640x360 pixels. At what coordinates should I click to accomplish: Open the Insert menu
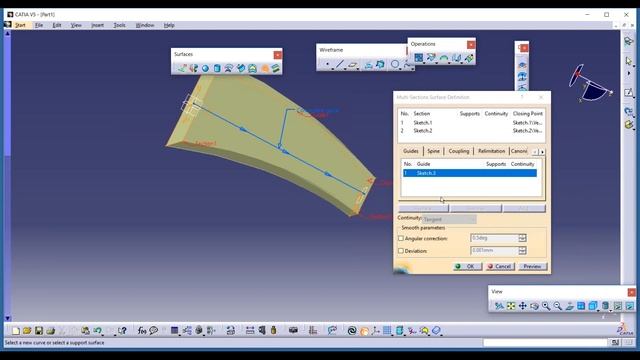tap(98, 25)
